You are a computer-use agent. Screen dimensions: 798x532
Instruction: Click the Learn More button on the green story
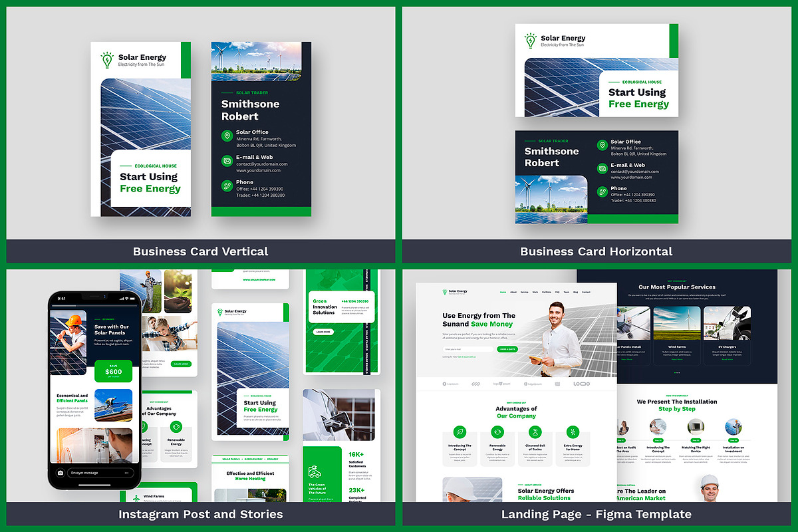point(324,332)
